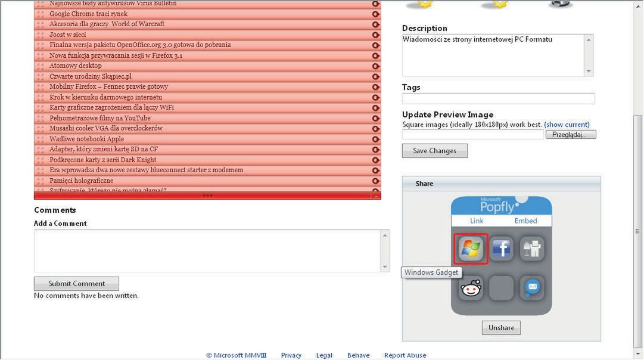644x360 pixels.
Task: Share the mashup on Reddit
Action: (471, 288)
